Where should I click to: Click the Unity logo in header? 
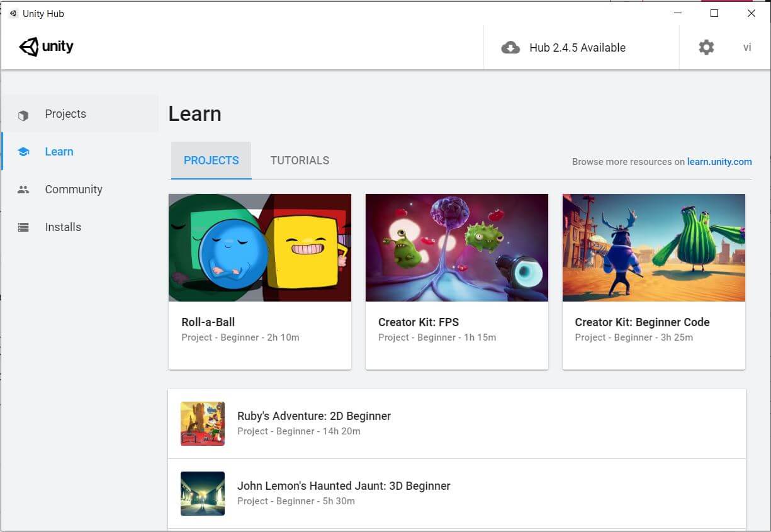pos(47,47)
